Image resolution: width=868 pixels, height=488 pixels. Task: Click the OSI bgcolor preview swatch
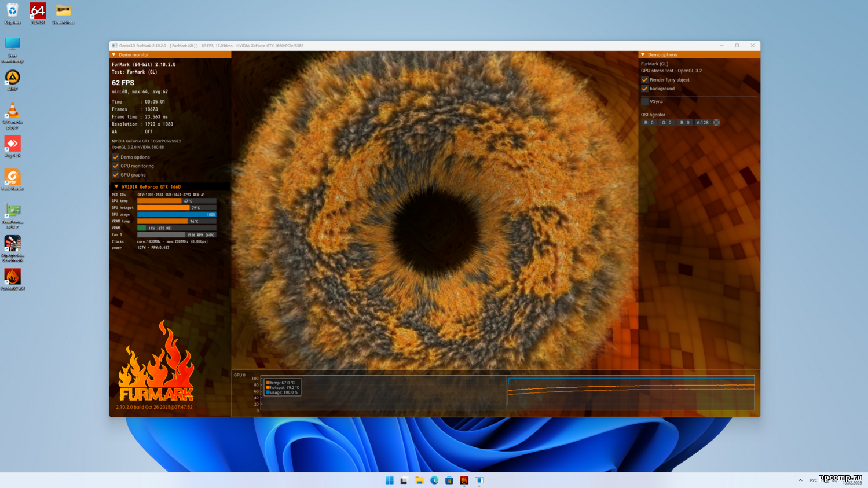716,123
